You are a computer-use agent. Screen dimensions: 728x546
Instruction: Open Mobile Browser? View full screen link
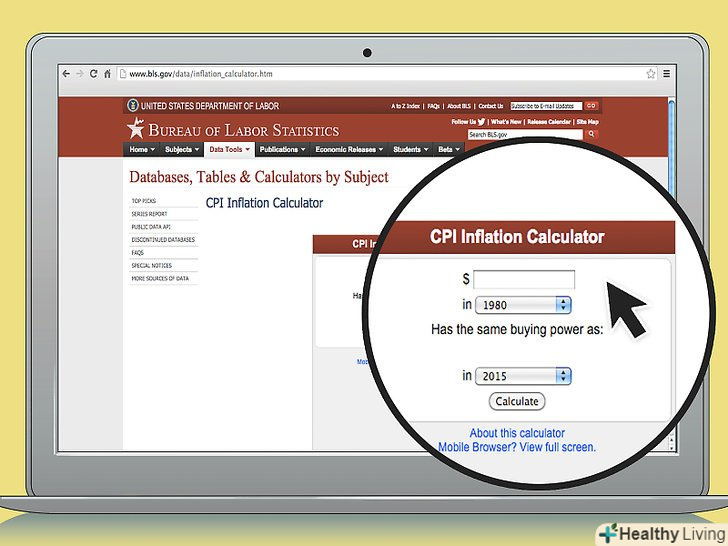(517, 447)
